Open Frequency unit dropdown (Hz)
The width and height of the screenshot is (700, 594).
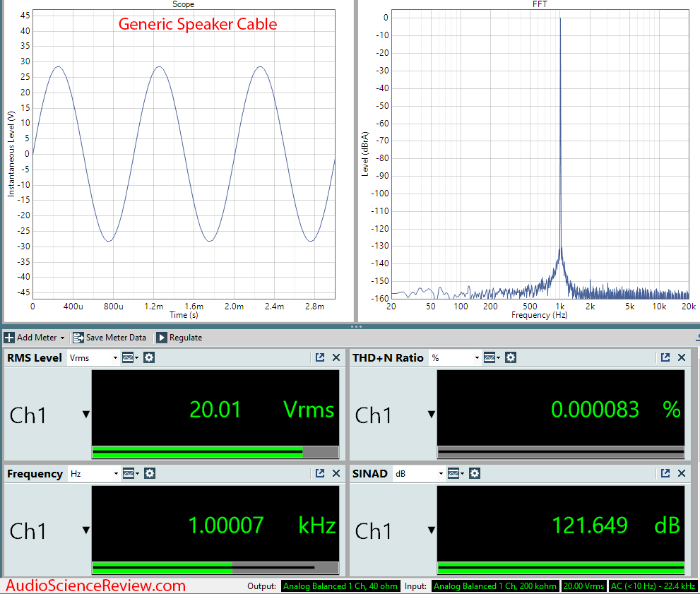(x=94, y=473)
